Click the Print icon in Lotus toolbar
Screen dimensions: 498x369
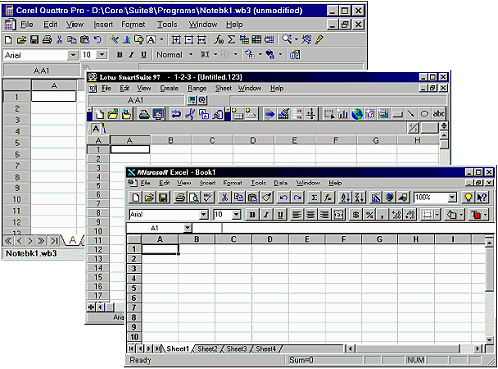144,114
